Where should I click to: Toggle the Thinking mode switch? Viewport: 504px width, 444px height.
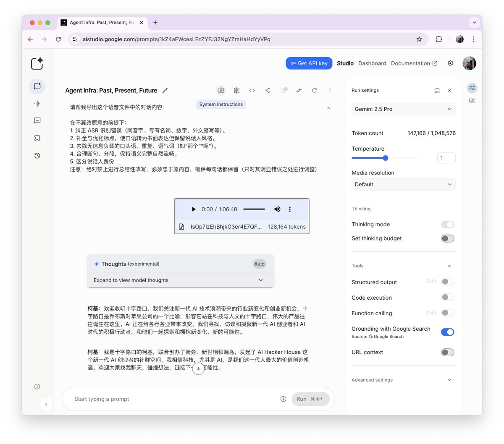(448, 225)
